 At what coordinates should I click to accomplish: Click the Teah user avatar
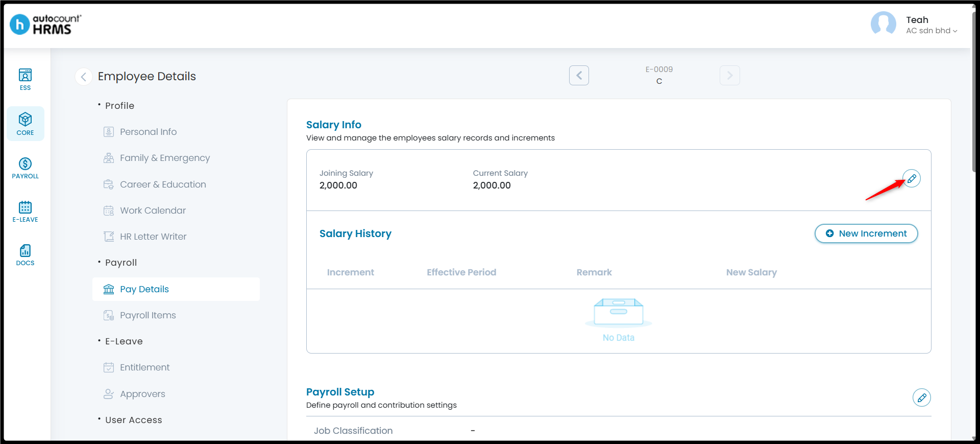point(883,24)
